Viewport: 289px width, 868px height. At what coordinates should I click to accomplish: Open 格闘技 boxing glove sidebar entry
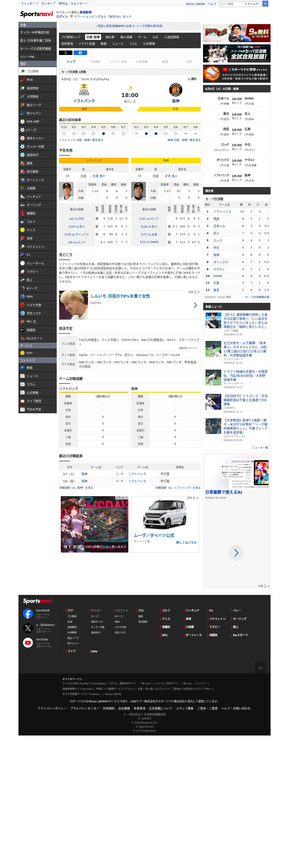(x=37, y=213)
